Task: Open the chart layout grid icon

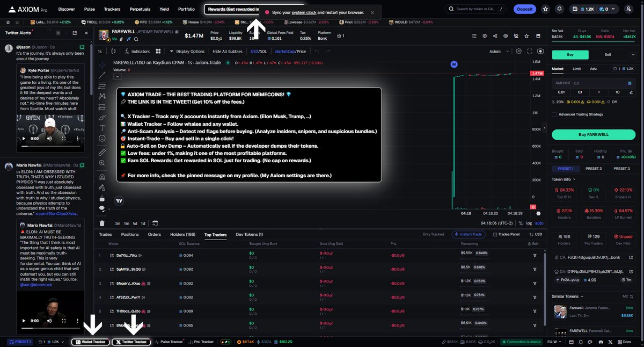Action: click(x=158, y=52)
